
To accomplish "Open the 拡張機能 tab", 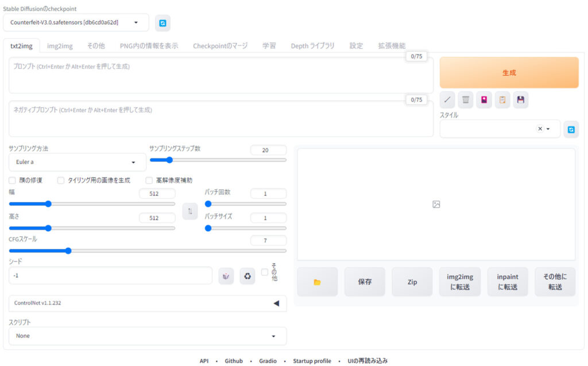I will click(x=392, y=46).
